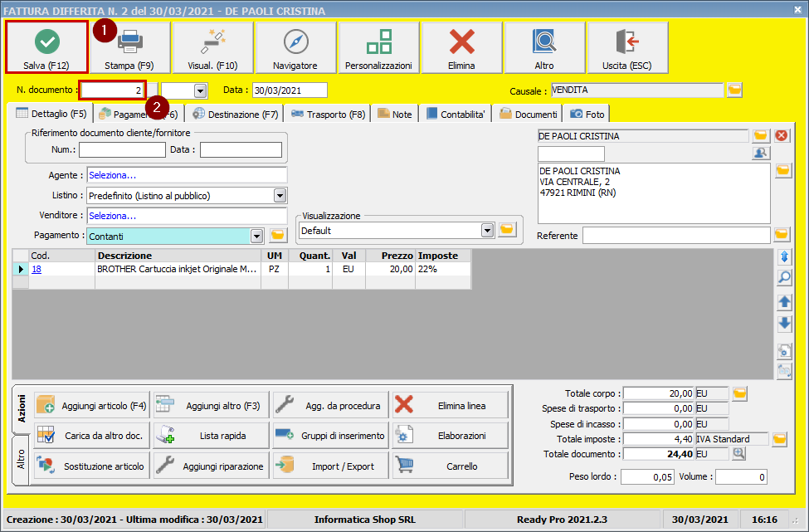The image size is (809, 532).
Task: Open the customer contact card icon
Action: (761, 153)
